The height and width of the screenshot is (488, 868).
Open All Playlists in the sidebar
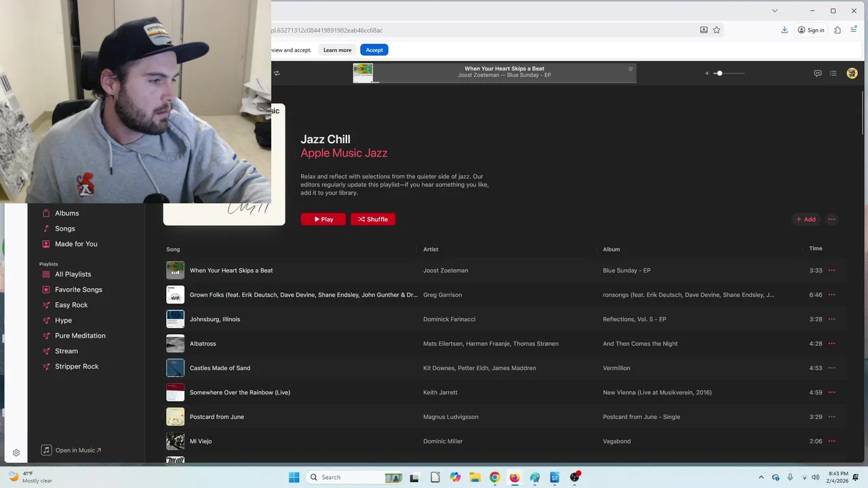pos(73,274)
